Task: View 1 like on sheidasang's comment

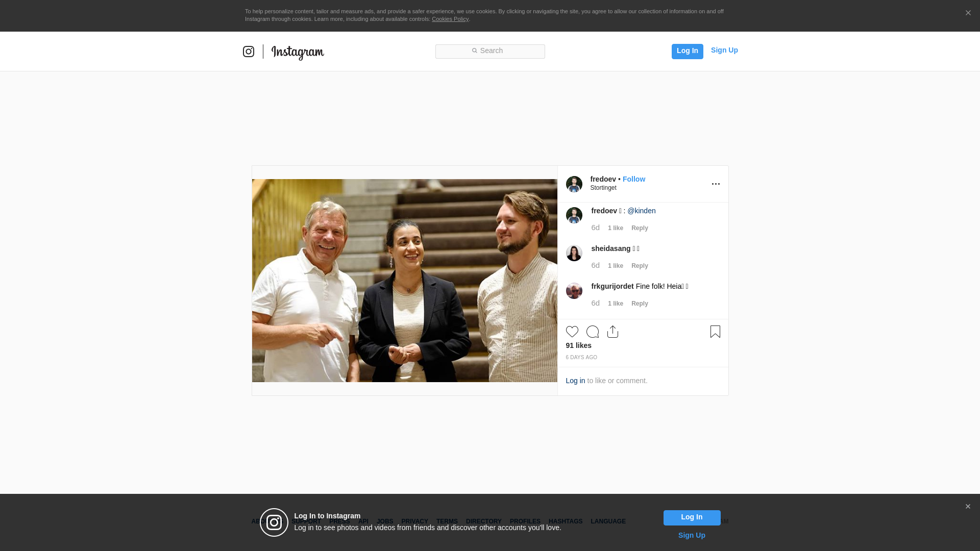Action: [616, 266]
